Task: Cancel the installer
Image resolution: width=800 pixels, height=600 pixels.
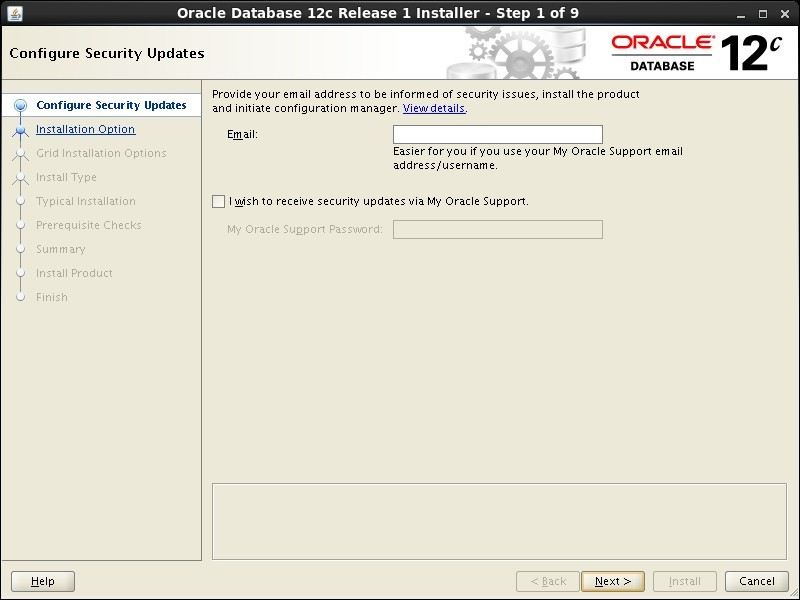Action: pyautogui.click(x=757, y=581)
